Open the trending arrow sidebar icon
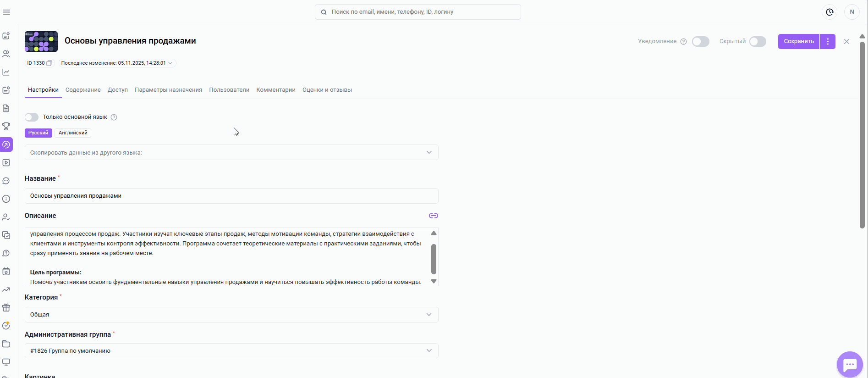The image size is (868, 378). 6,289
